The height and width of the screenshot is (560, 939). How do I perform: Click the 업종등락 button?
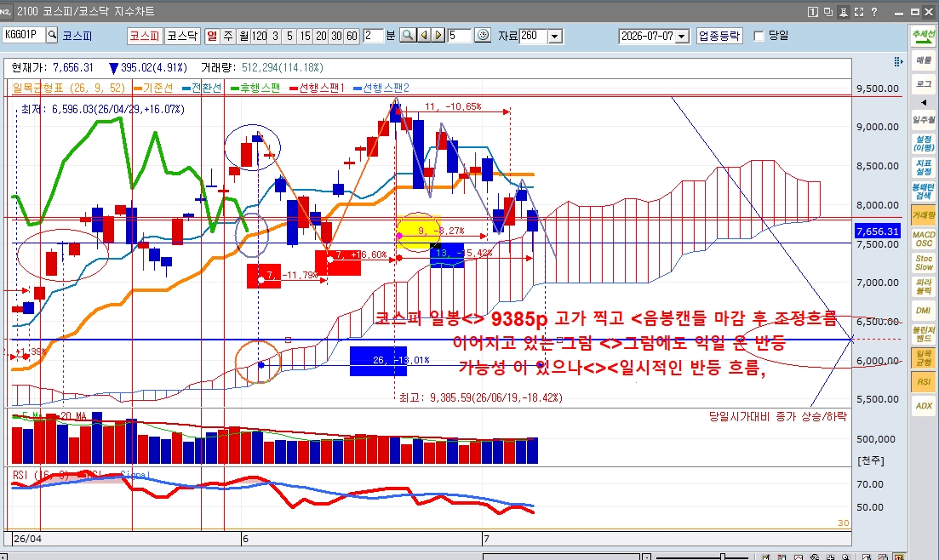click(x=719, y=36)
